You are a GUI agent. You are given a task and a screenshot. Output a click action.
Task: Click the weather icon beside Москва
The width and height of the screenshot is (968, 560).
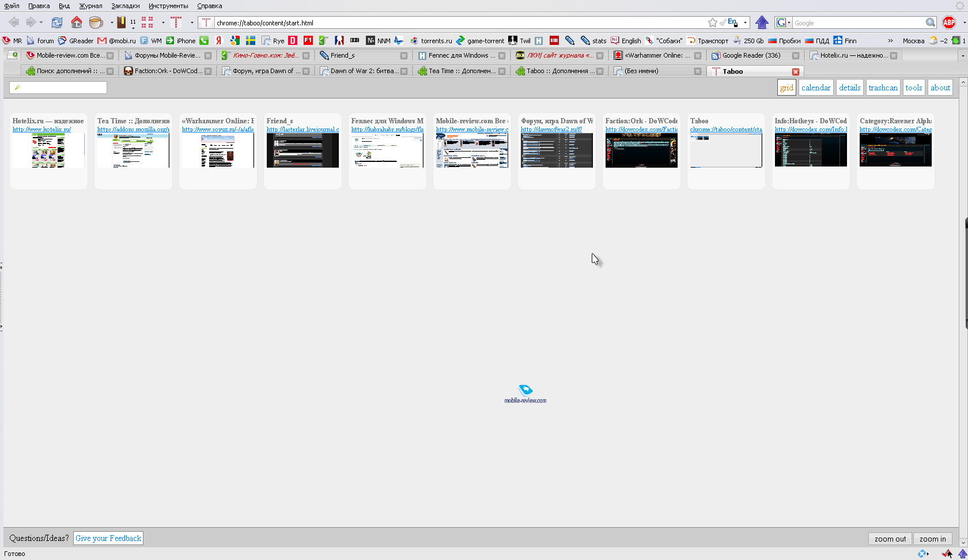(x=933, y=40)
